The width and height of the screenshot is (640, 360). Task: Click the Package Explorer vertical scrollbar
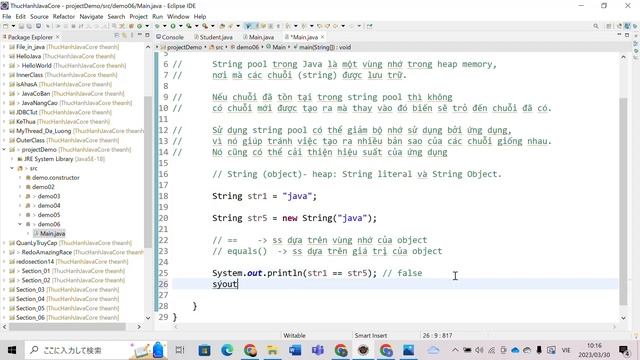[x=148, y=171]
